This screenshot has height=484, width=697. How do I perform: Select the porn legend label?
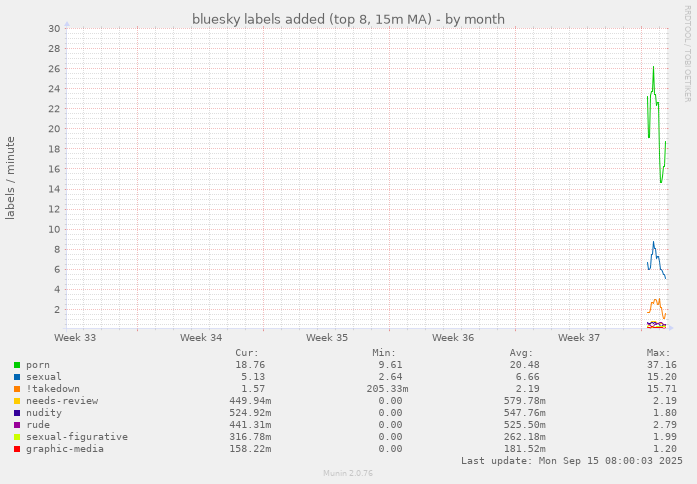38,365
